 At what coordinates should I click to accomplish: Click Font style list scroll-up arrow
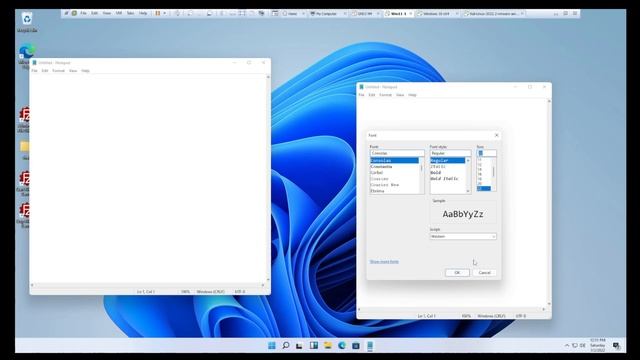click(x=468, y=160)
